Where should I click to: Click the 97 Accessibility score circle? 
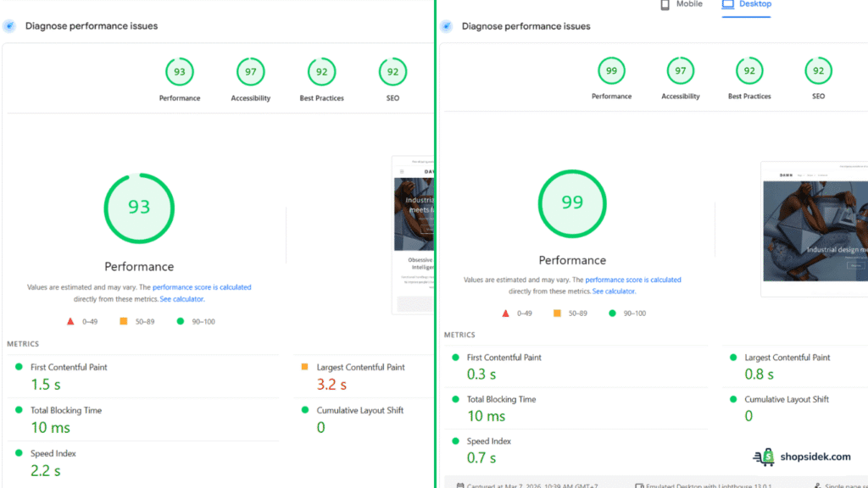coord(680,71)
